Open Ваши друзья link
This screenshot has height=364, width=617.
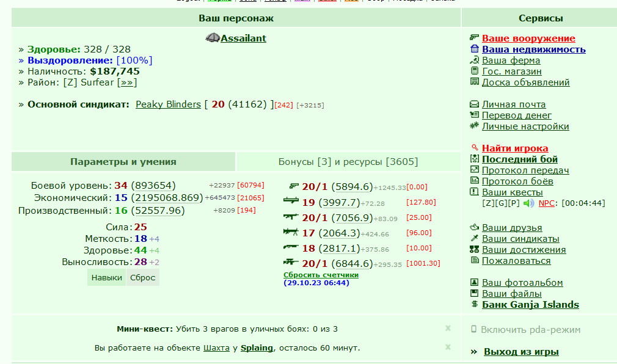[x=512, y=228]
